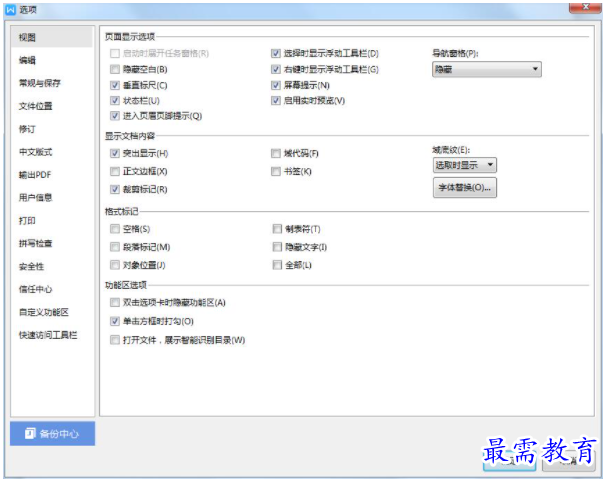Check the 段落标记(M) option
This screenshot has height=482, width=605.
[x=115, y=247]
